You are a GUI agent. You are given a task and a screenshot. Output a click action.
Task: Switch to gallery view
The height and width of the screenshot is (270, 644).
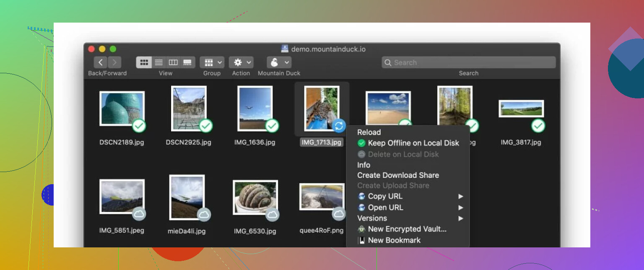tap(187, 62)
